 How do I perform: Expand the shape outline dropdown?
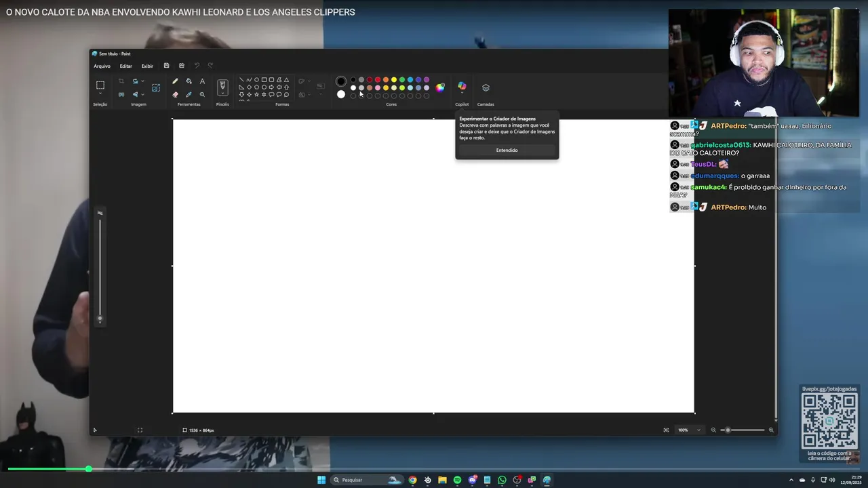309,81
